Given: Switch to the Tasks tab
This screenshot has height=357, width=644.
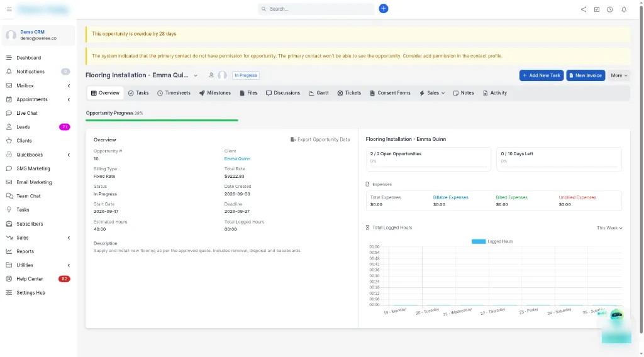Looking at the screenshot, I should pos(138,93).
